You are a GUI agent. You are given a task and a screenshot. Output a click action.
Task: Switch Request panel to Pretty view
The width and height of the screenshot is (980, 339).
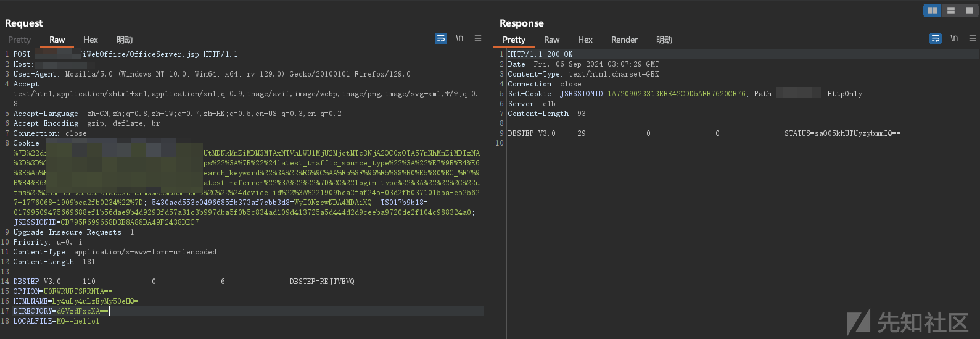point(19,40)
